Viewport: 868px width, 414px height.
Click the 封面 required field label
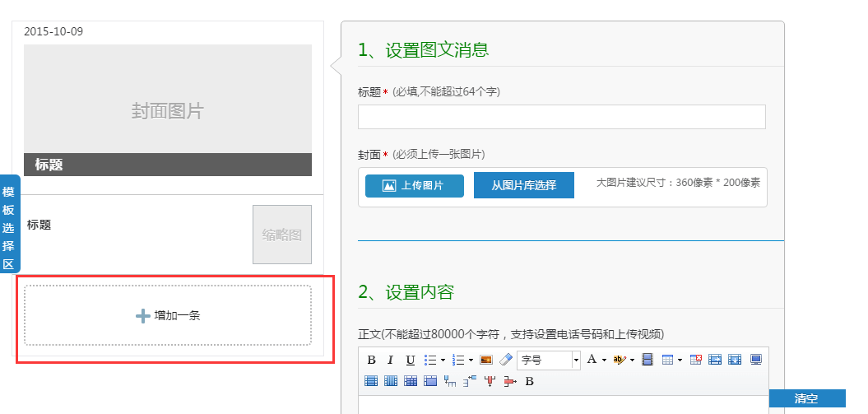click(369, 155)
